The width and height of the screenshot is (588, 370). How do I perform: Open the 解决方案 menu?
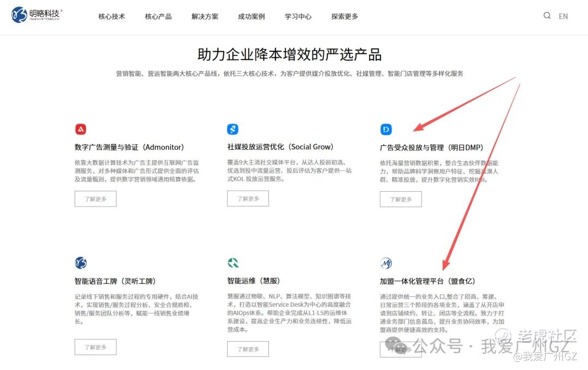pyautogui.click(x=205, y=16)
